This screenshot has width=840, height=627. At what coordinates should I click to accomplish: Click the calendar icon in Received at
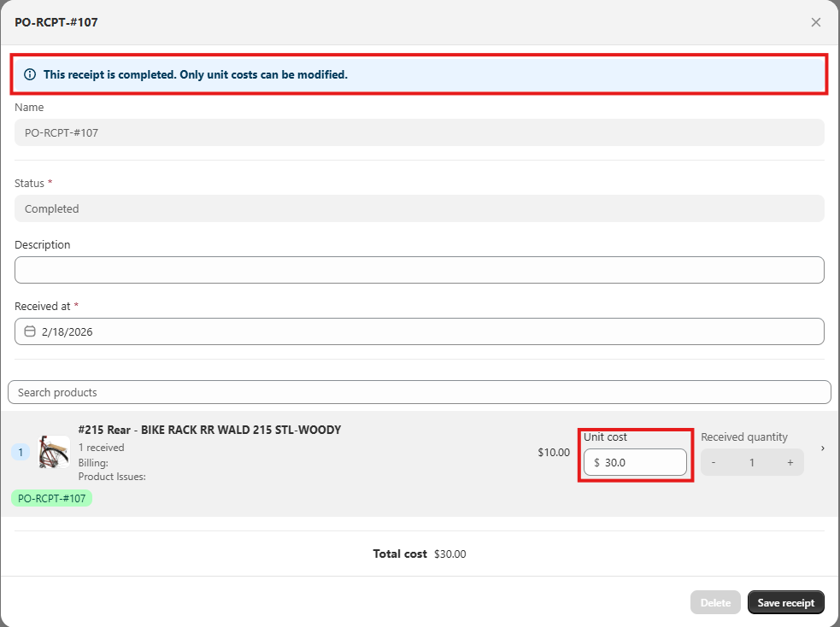pyautogui.click(x=30, y=331)
